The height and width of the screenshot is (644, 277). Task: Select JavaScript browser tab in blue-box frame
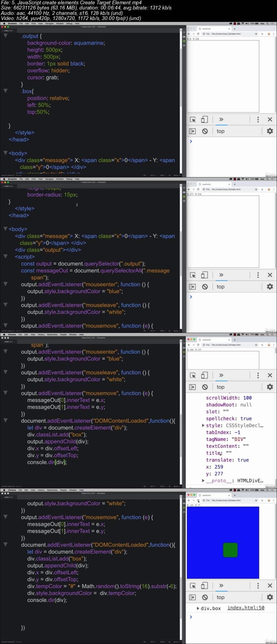pyautogui.click(x=214, y=495)
